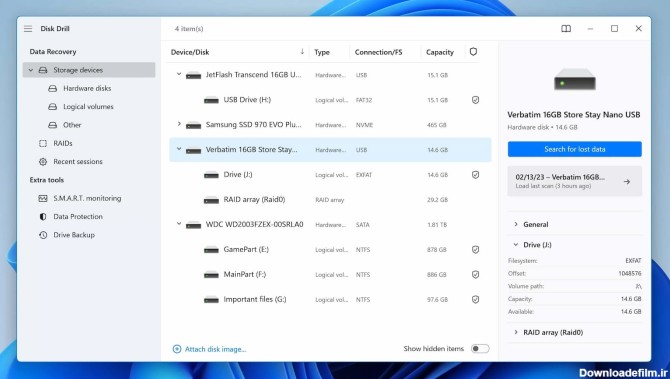Click the NVME connection cell
The width and height of the screenshot is (670, 379).
point(364,125)
